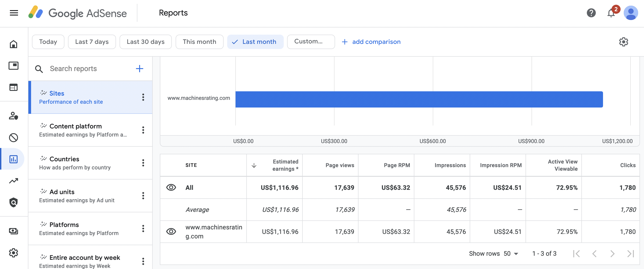Click the Active View Viewable column header

click(562, 165)
